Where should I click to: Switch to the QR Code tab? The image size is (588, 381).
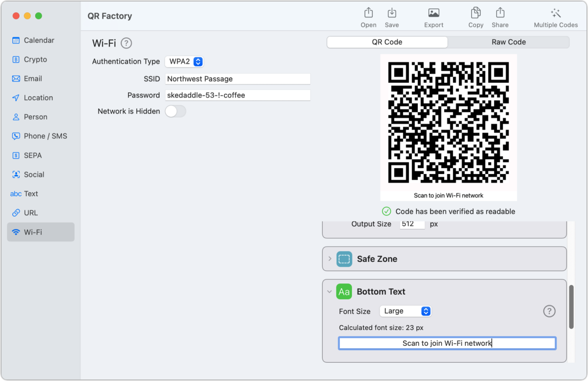(x=387, y=42)
